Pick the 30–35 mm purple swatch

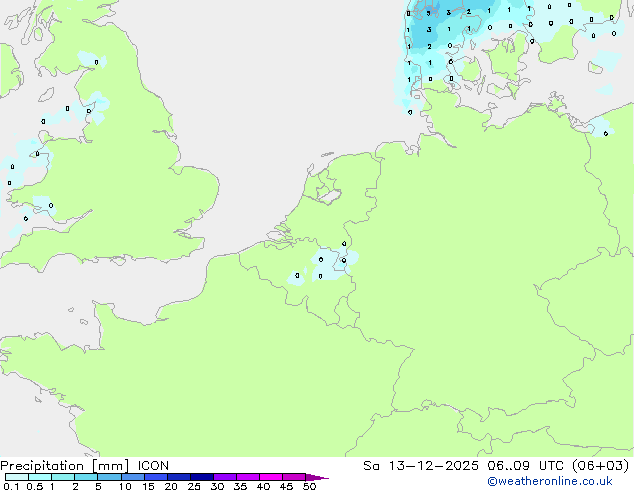tap(225, 477)
